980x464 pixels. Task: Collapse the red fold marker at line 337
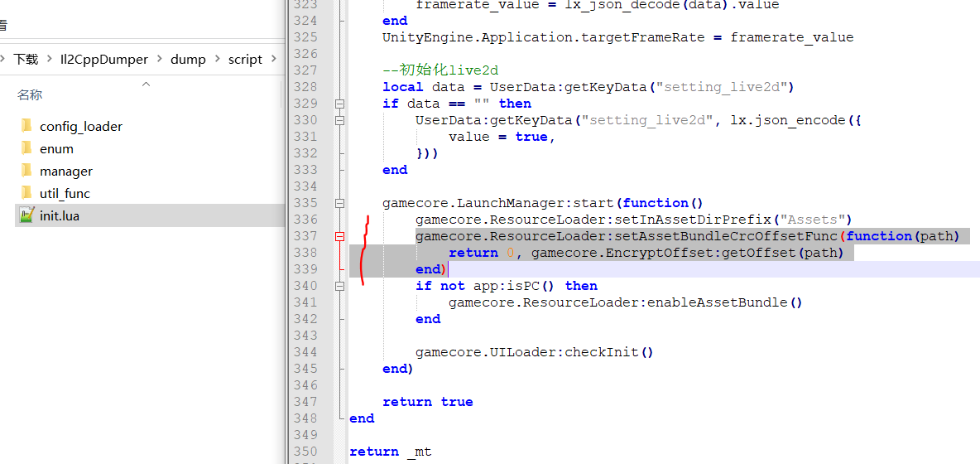pos(339,236)
